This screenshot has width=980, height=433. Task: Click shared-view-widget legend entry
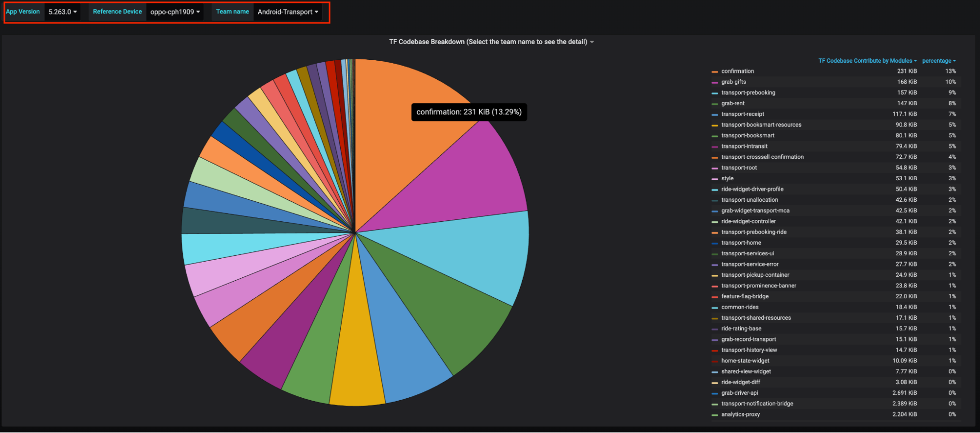coord(746,372)
